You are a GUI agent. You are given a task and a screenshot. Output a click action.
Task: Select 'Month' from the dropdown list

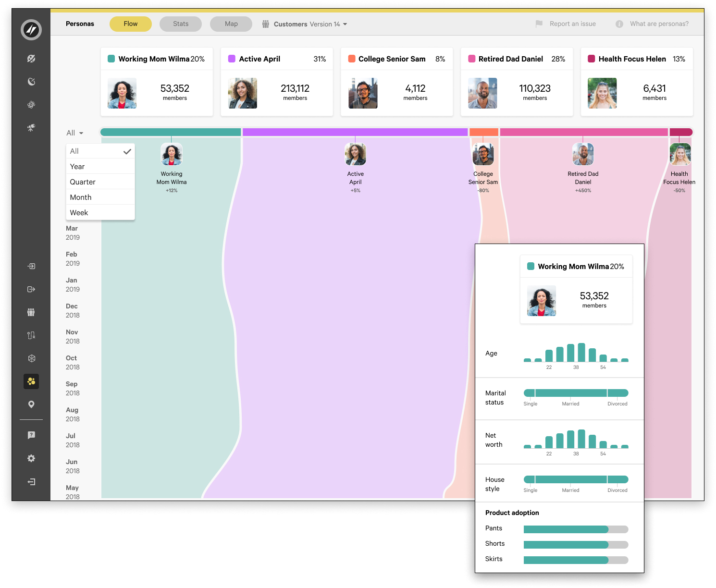click(x=100, y=197)
